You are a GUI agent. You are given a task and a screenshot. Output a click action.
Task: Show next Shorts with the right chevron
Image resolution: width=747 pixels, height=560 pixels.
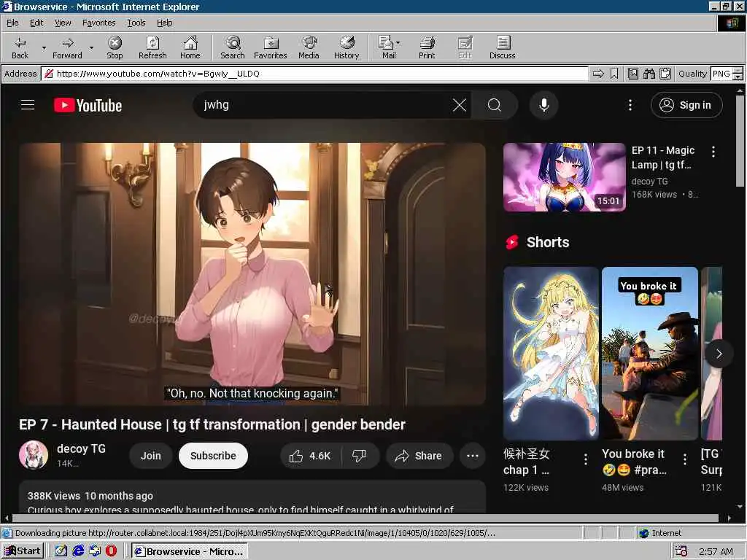pyautogui.click(x=719, y=354)
